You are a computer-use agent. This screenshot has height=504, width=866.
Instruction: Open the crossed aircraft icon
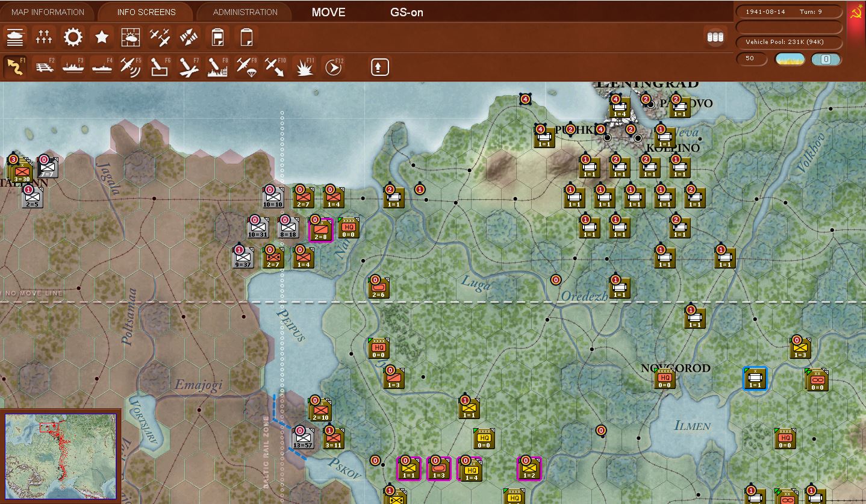click(x=160, y=37)
